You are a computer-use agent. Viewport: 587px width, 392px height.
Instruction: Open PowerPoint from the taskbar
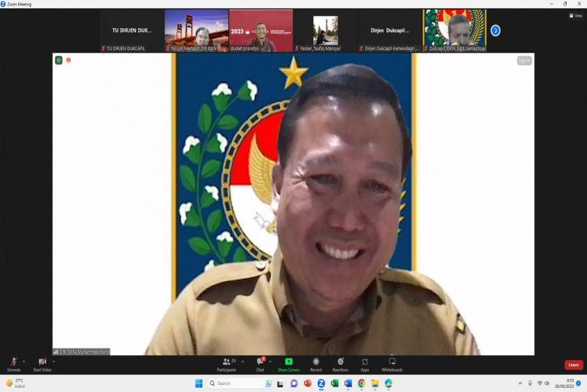308,384
